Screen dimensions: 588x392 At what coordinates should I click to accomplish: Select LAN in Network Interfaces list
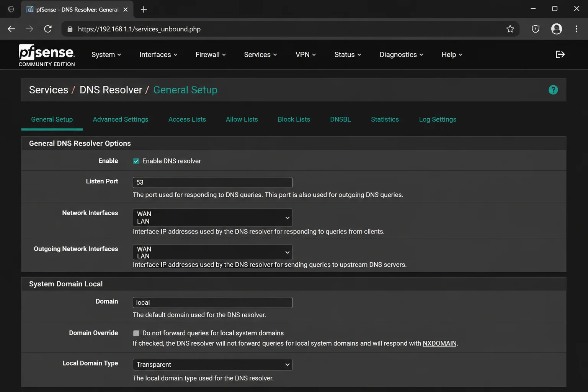(143, 221)
